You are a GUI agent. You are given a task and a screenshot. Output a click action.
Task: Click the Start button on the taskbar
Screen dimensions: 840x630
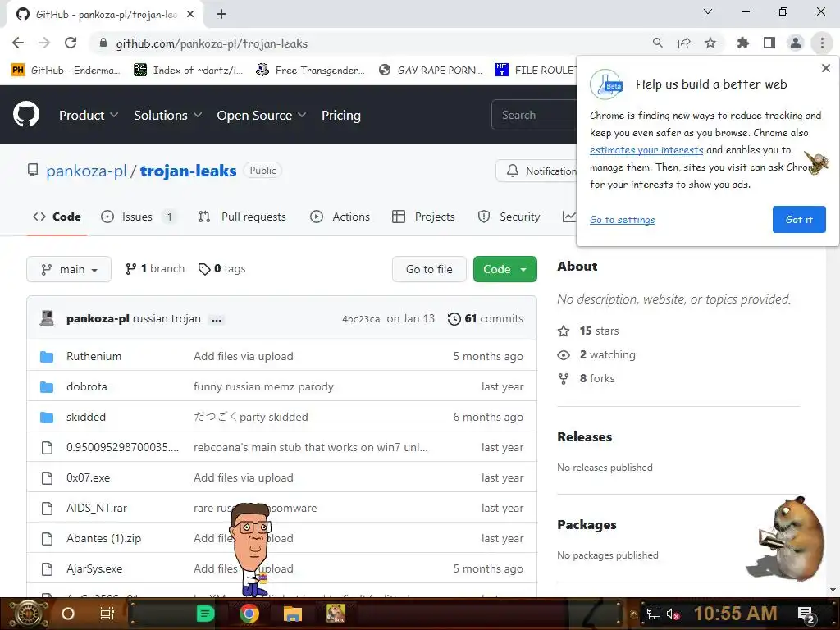click(29, 614)
